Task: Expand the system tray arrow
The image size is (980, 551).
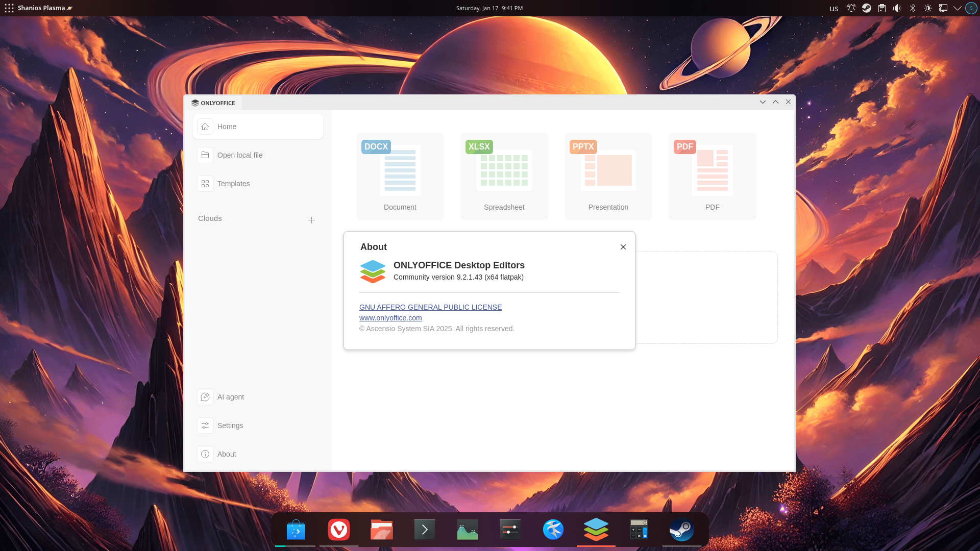Action: coord(958,8)
